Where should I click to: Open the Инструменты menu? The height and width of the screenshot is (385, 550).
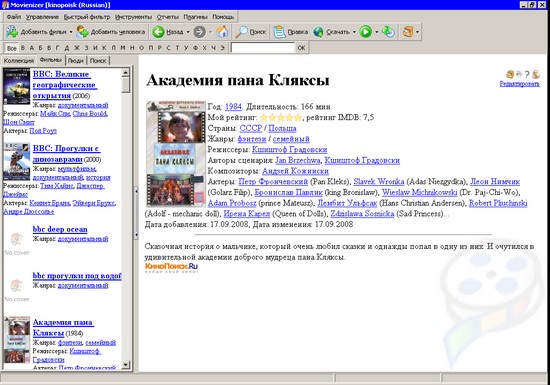133,16
